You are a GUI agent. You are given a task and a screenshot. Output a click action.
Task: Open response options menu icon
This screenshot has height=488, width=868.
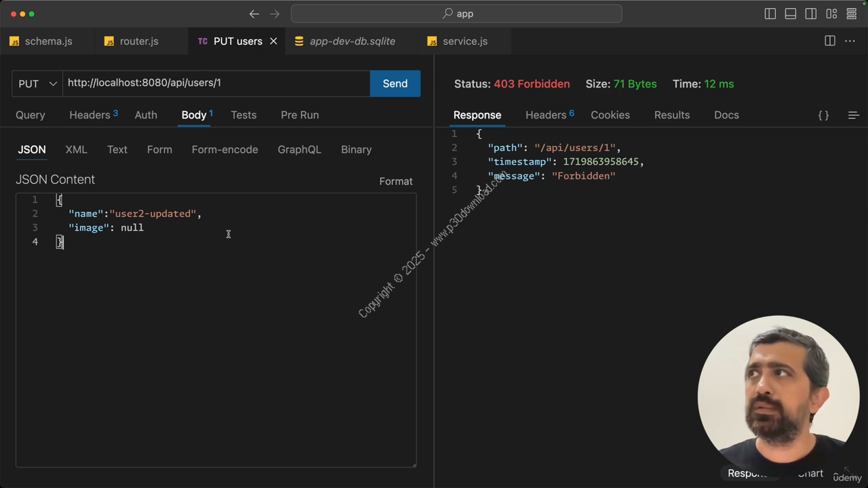pos(854,115)
